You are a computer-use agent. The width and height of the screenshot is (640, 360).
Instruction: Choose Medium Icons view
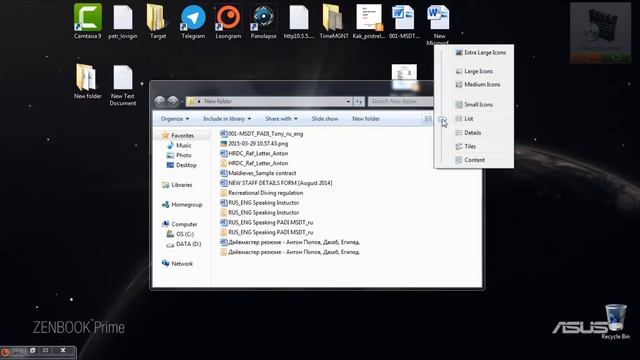pyautogui.click(x=478, y=84)
